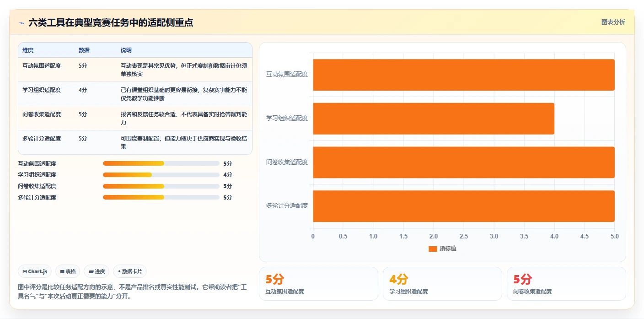
Task: Click the 说明 table column header
Action: tap(126, 50)
